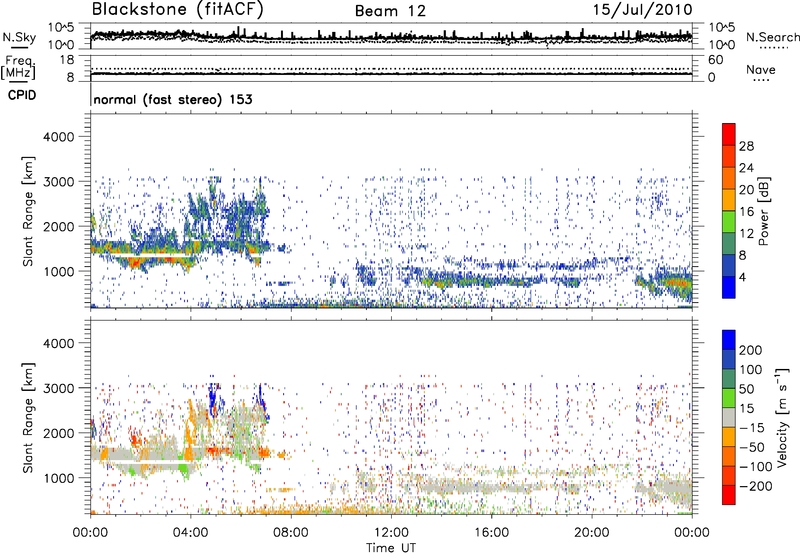Click the blue bottom of the power color bar
This screenshot has height=554, width=800.
click(729, 287)
